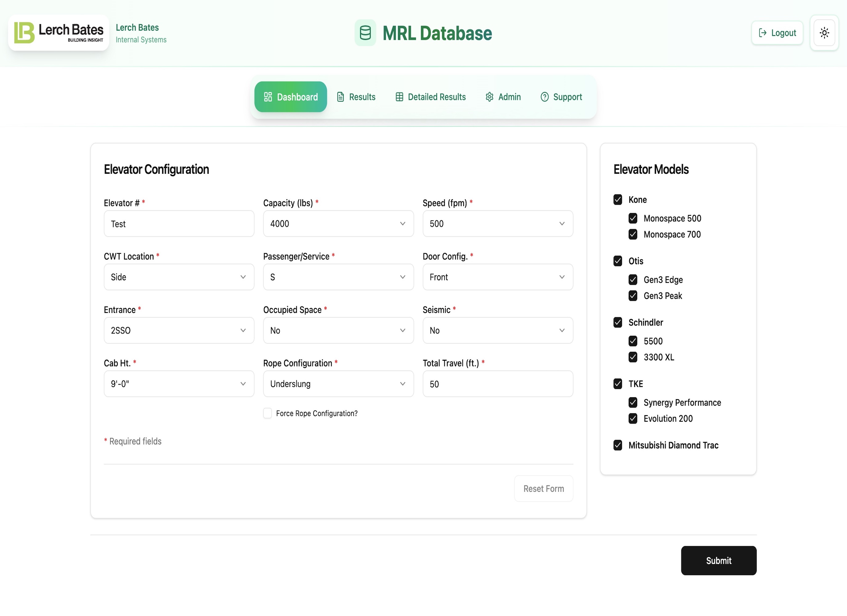
Task: Uncheck Gen3 Peak model
Action: 633,296
